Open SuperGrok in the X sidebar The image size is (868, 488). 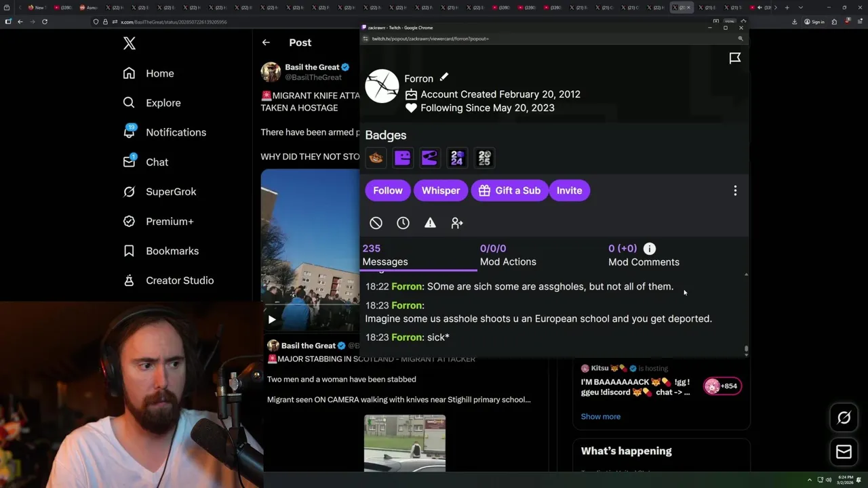[x=159, y=192]
